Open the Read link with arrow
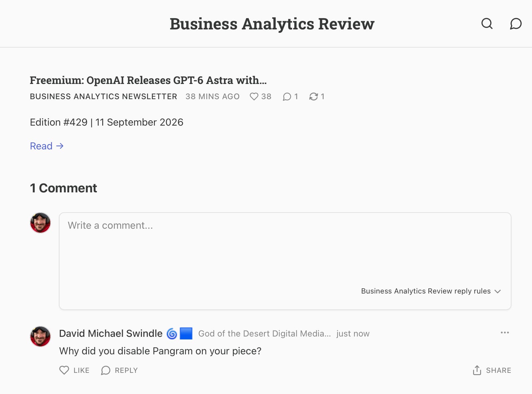 click(x=47, y=146)
